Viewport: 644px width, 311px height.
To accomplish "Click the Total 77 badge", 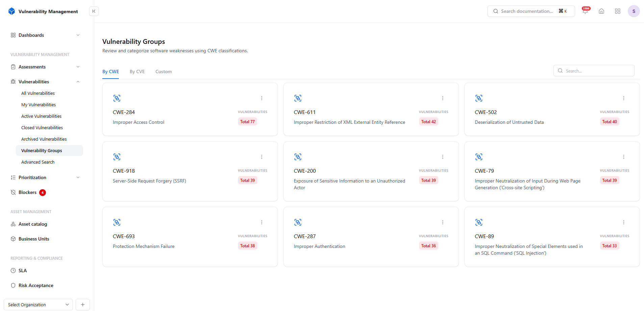I will click(248, 122).
